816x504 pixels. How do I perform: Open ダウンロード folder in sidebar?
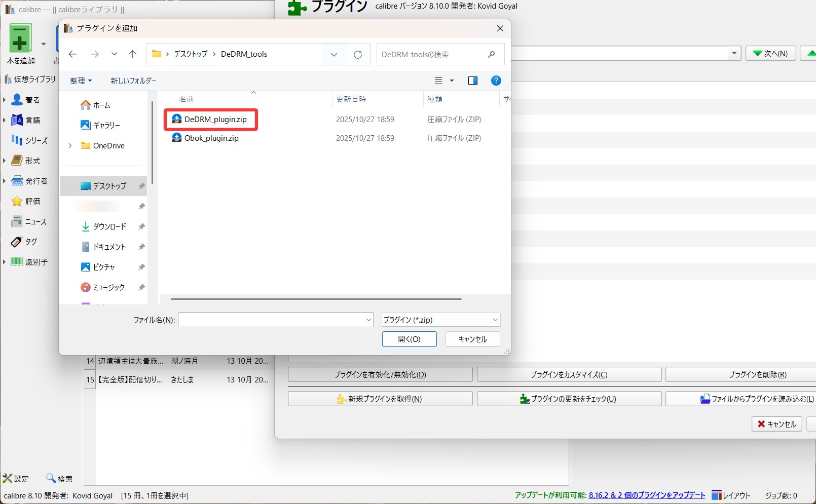click(109, 227)
